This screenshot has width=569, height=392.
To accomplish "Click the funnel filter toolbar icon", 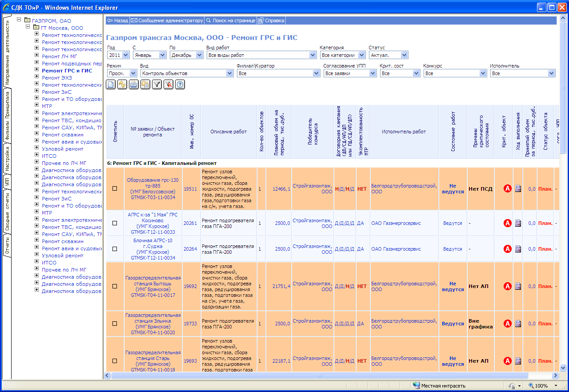I will 157,84.
